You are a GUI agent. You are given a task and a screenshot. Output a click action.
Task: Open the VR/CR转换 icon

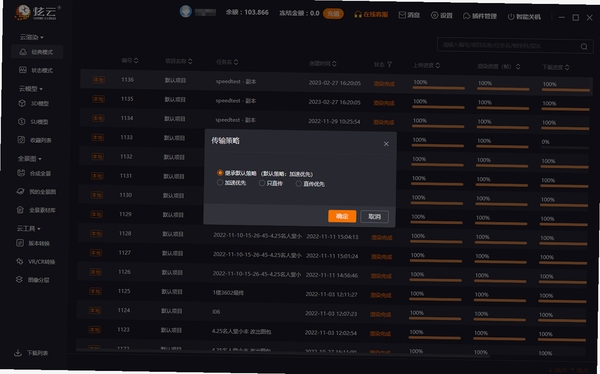(20, 261)
